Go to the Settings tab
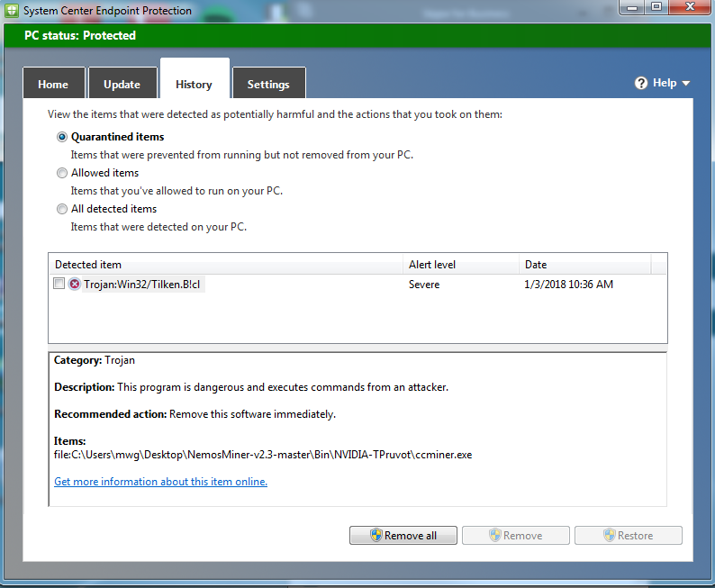 268,83
